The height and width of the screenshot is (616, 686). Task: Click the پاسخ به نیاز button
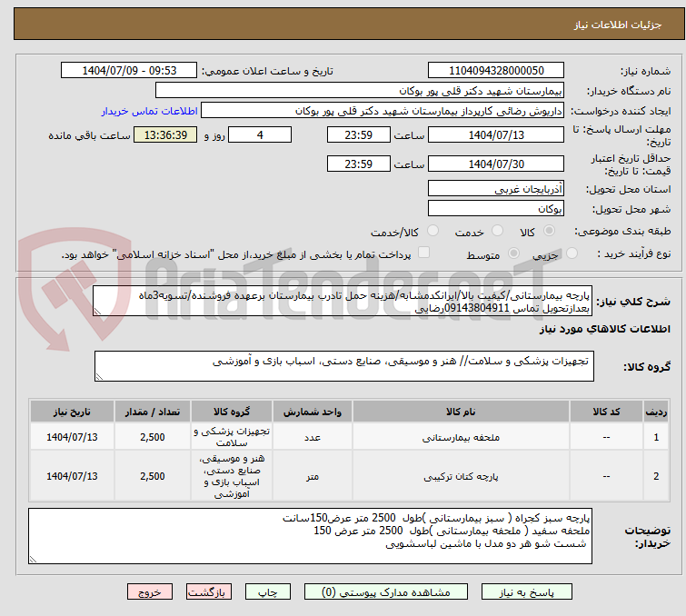[526, 592]
